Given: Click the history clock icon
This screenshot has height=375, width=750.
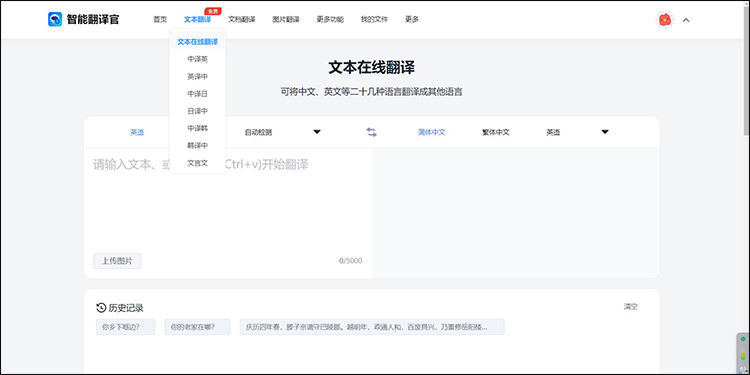Looking at the screenshot, I should 100,308.
